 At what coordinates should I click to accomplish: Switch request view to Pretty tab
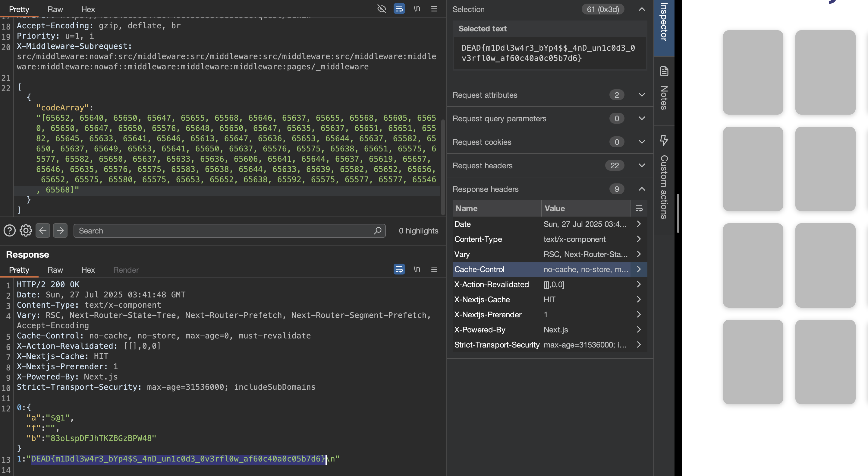click(19, 9)
